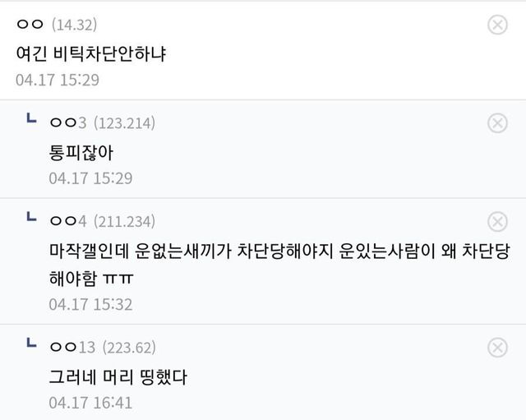Click the reply arrow beside ㅇㅇ13
The image size is (526, 420).
coord(30,344)
